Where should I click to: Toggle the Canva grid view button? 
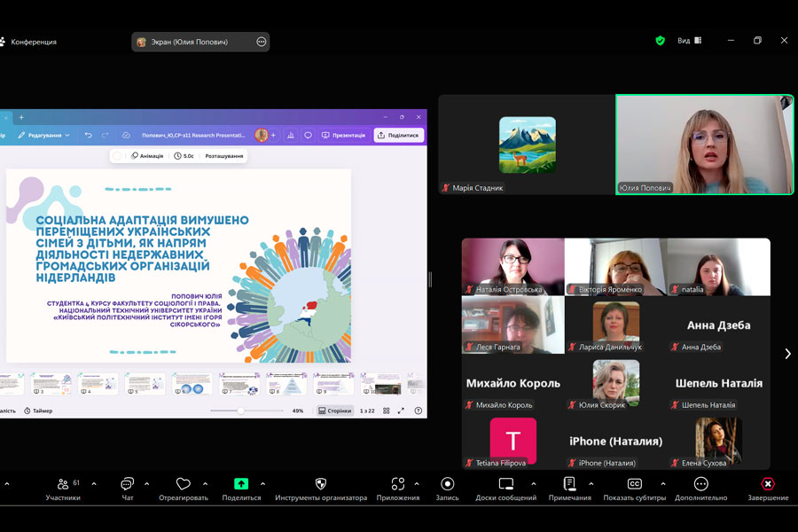click(x=387, y=411)
